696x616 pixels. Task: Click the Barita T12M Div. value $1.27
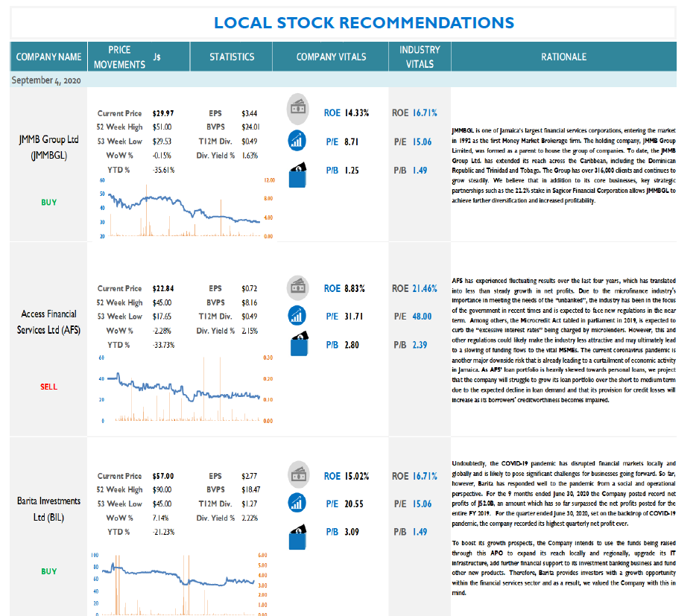(x=249, y=504)
